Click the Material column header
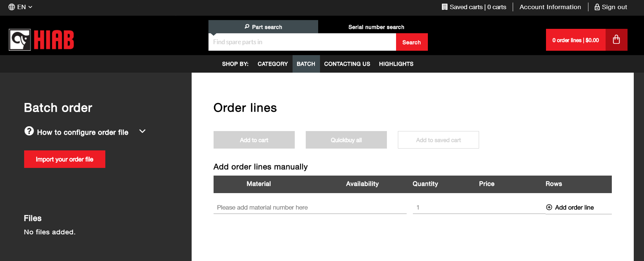This screenshot has height=261, width=644. tap(259, 184)
